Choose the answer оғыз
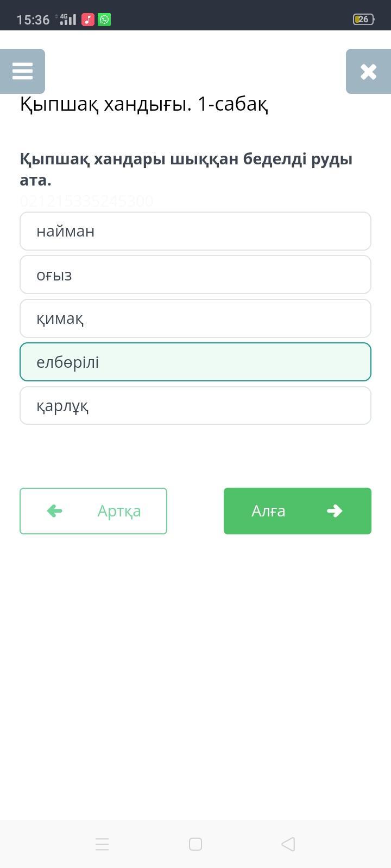The height and width of the screenshot is (868, 391). point(195,275)
